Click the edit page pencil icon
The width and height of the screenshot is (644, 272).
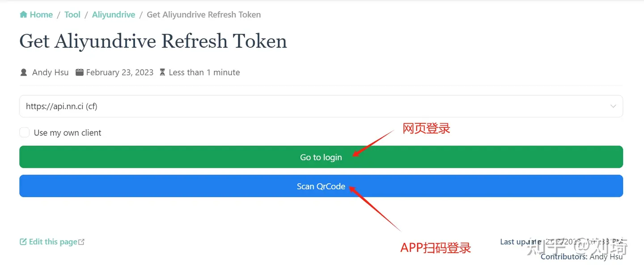point(23,242)
